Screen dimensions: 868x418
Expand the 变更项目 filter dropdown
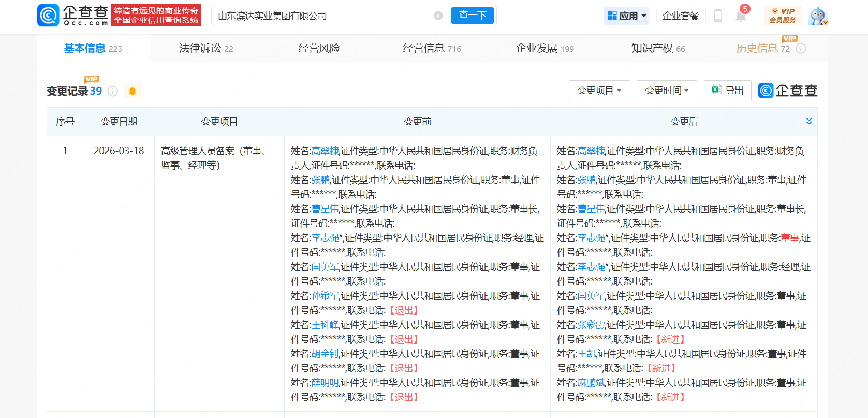(599, 91)
